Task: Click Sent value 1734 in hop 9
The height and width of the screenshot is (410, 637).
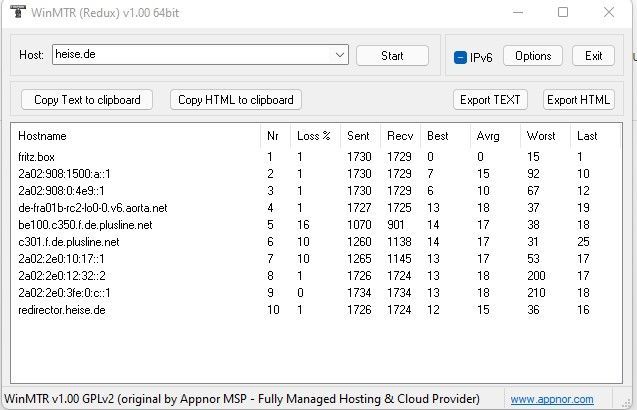Action: tap(359, 293)
